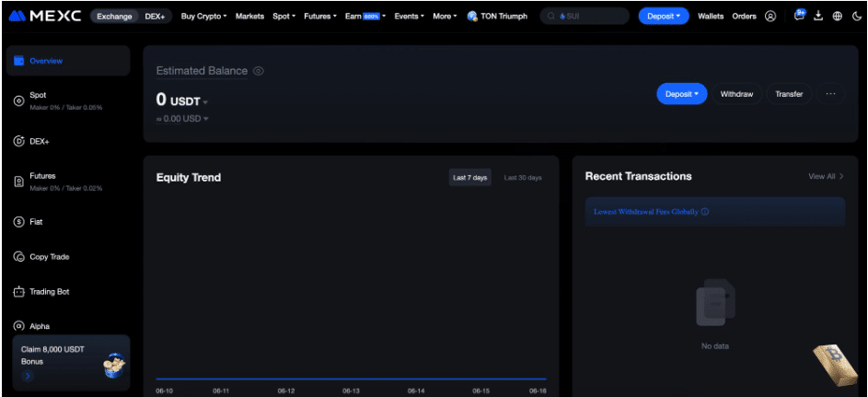The image size is (868, 397).
Task: Click the Copy Trade sidebar icon
Action: point(18,257)
